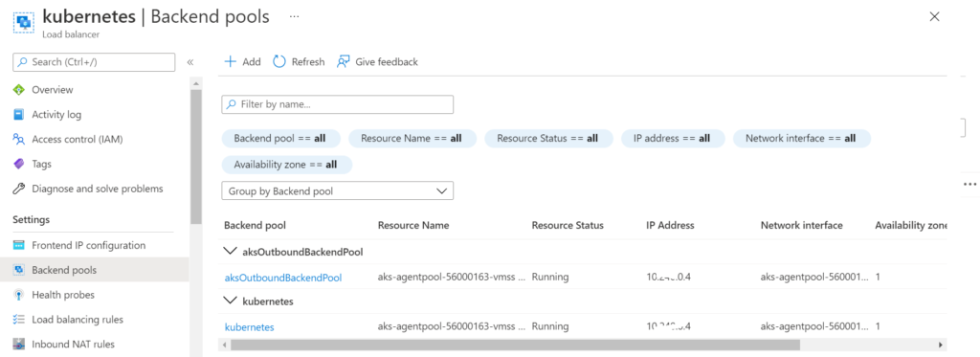
Task: Sort by Resource Status column header
Action: tap(568, 225)
